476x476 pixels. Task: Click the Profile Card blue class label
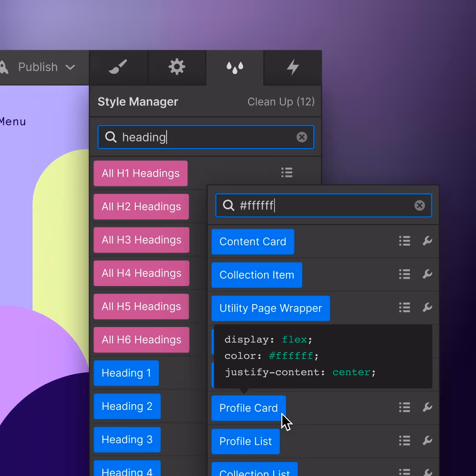(x=248, y=408)
